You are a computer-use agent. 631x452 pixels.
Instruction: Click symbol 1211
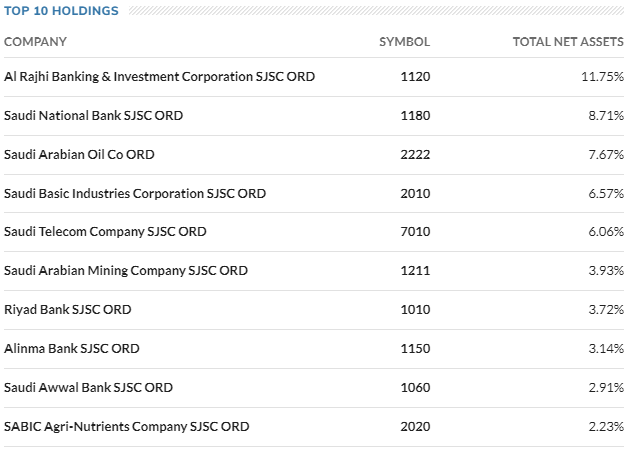415,270
